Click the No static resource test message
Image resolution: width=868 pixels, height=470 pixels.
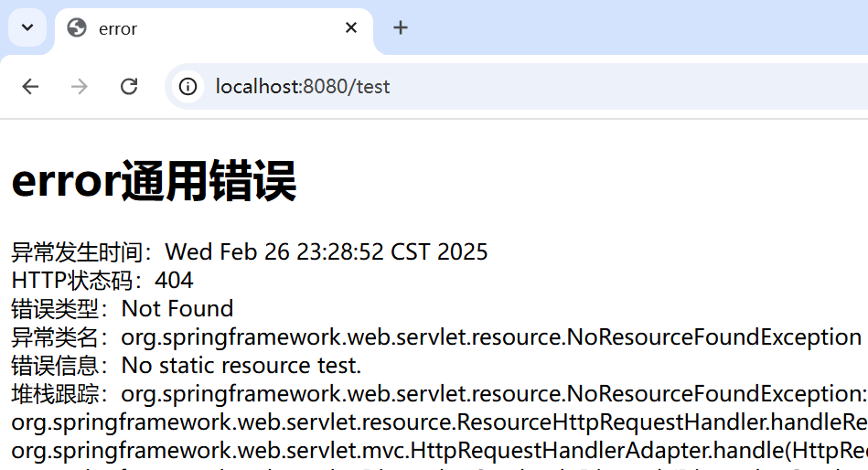tap(241, 366)
